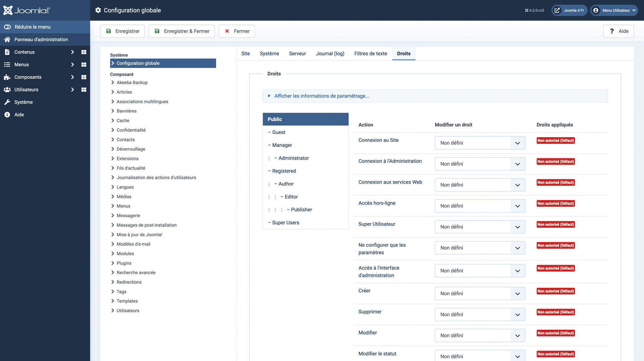
Task: Open Journalisation des actions d'utilisateurs configuration
Action: [156, 177]
